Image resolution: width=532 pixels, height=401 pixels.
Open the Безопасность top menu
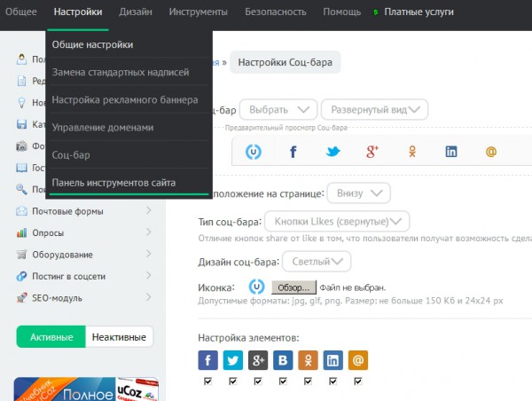tap(276, 12)
